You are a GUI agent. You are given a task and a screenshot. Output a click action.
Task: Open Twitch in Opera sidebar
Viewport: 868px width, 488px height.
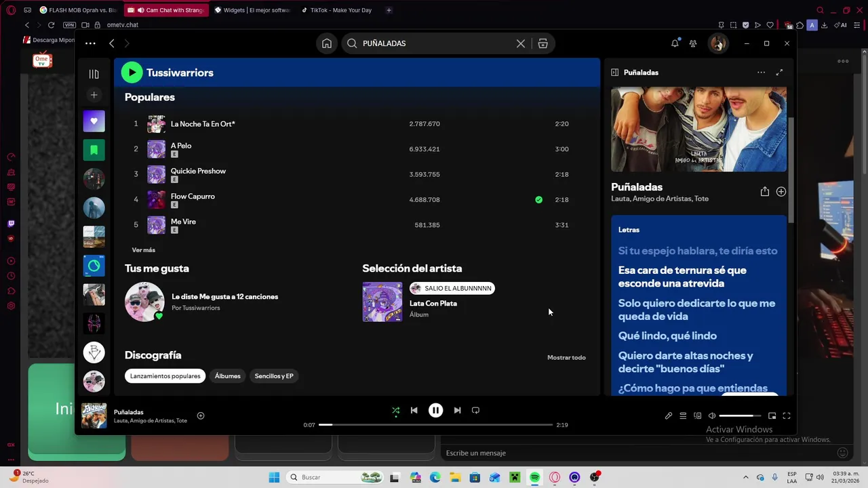pyautogui.click(x=11, y=224)
